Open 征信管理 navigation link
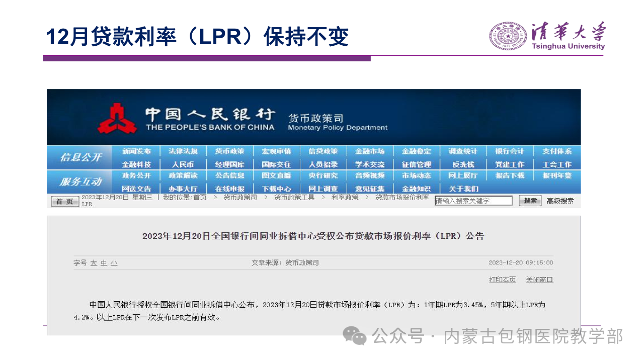 pos(417,164)
